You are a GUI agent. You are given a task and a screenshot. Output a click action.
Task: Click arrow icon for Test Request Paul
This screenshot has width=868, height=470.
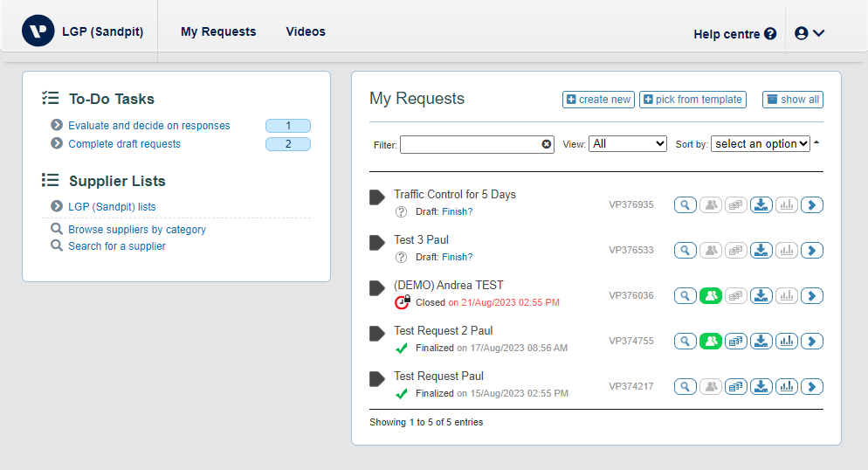click(x=812, y=386)
